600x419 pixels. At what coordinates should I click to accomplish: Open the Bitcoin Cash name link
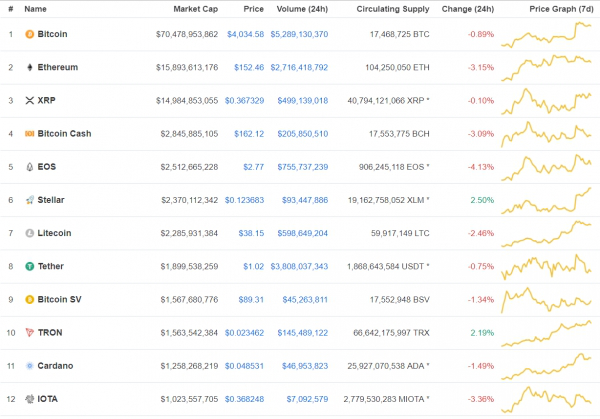(64, 134)
